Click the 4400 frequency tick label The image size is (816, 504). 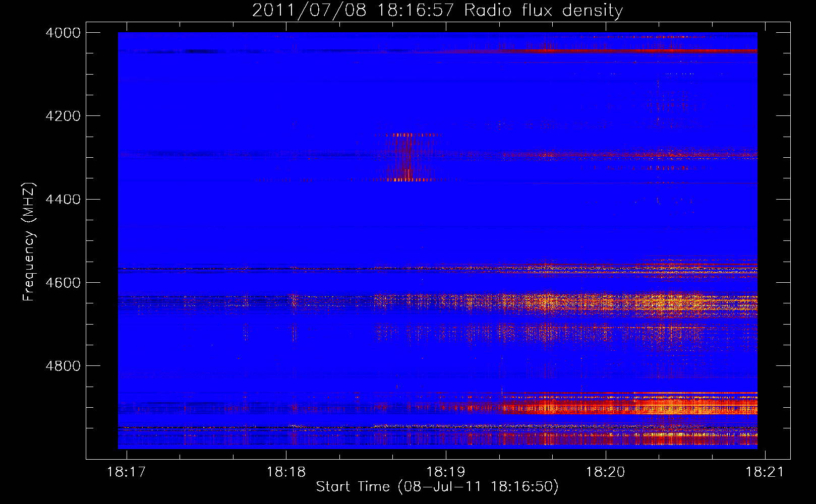[x=63, y=200]
